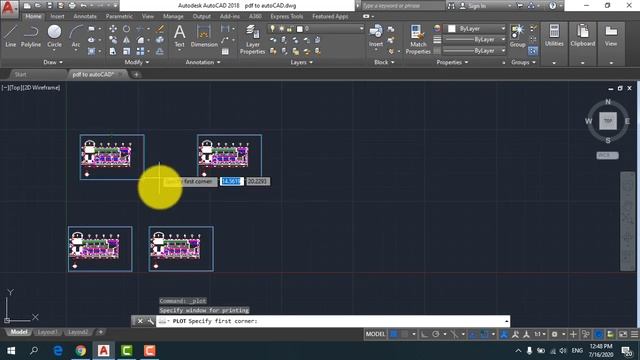Select the Polyline tool

31,36
